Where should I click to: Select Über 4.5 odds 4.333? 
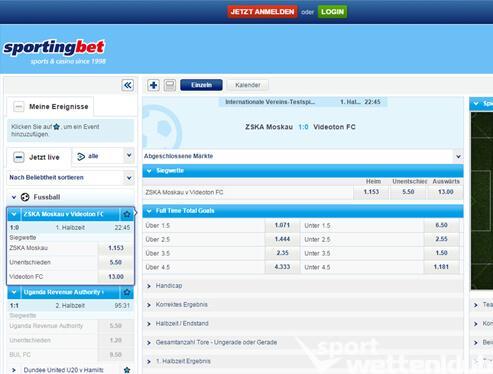(x=282, y=267)
